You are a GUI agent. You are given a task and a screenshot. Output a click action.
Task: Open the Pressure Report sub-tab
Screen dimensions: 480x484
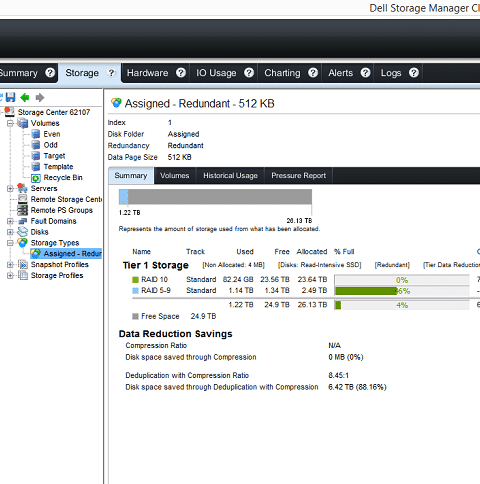click(x=298, y=176)
